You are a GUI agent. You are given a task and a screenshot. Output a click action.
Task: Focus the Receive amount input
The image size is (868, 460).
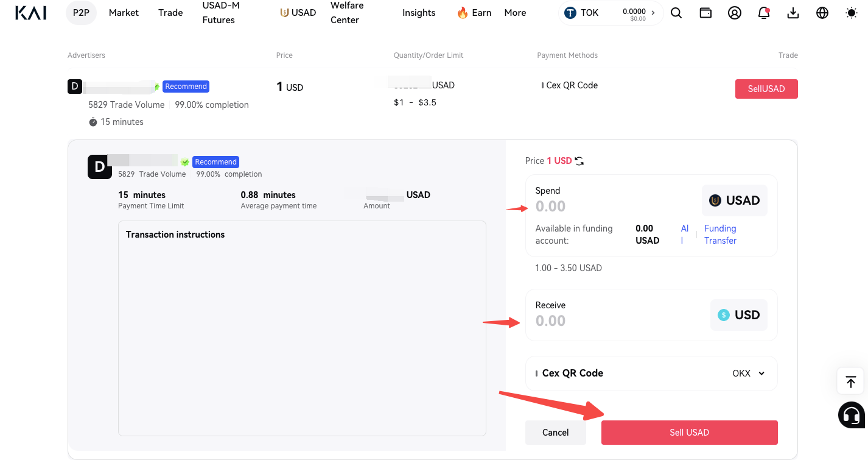[x=618, y=321]
